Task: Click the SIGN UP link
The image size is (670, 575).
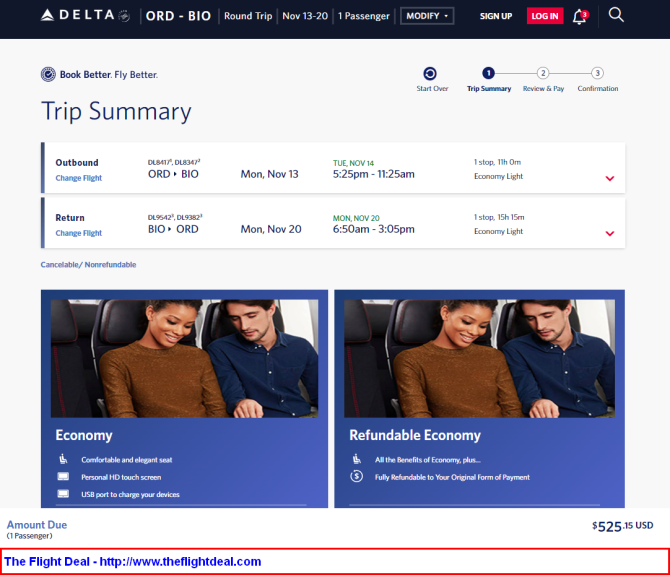Action: (495, 16)
